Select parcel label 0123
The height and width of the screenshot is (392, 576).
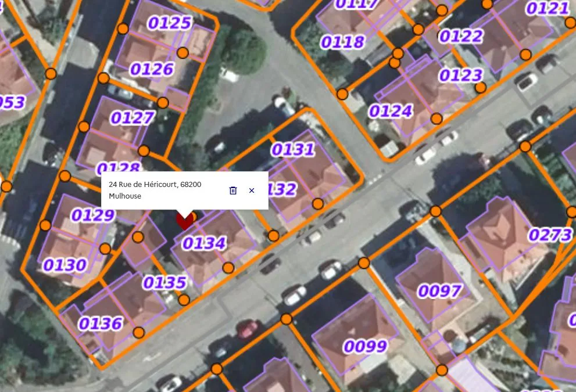tap(461, 75)
